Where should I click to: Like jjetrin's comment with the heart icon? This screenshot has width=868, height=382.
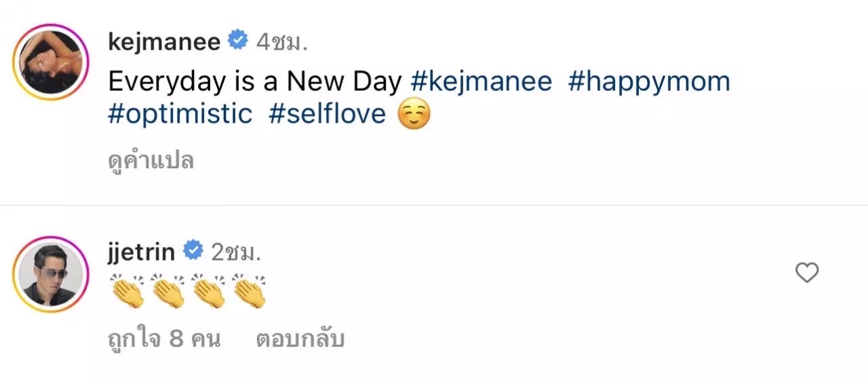coord(806,273)
